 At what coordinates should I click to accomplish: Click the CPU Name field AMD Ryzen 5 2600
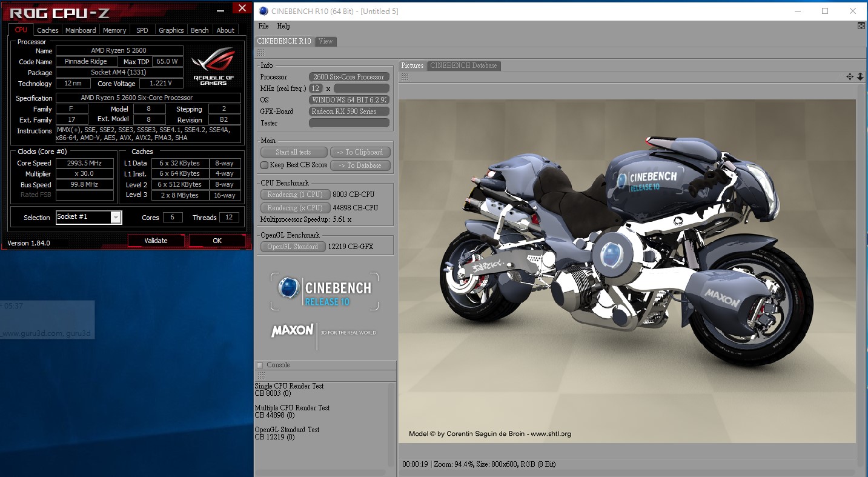[x=119, y=51]
